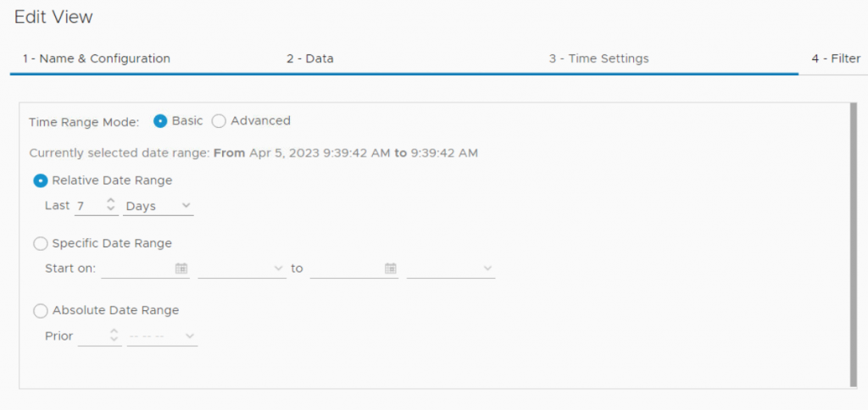Increase the Last days stepper value
This screenshot has width=868, height=410.
(110, 202)
